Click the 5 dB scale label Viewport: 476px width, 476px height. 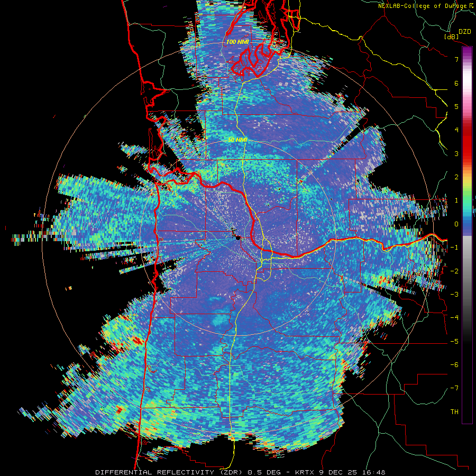click(x=456, y=106)
